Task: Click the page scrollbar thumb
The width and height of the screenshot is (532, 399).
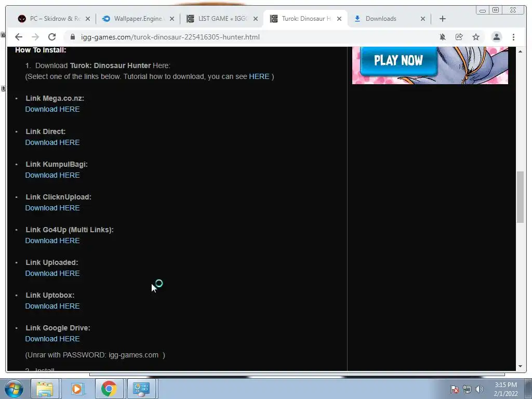Action: [520, 197]
